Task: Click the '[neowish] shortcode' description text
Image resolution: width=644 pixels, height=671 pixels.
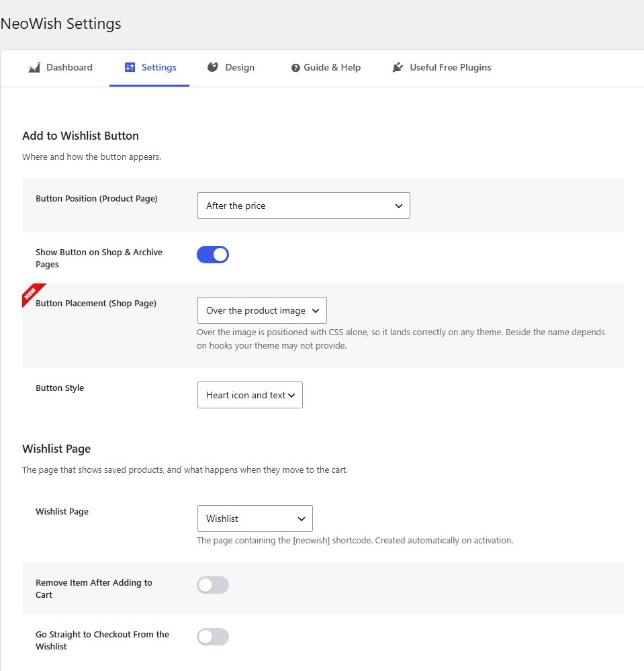Action: tap(355, 541)
